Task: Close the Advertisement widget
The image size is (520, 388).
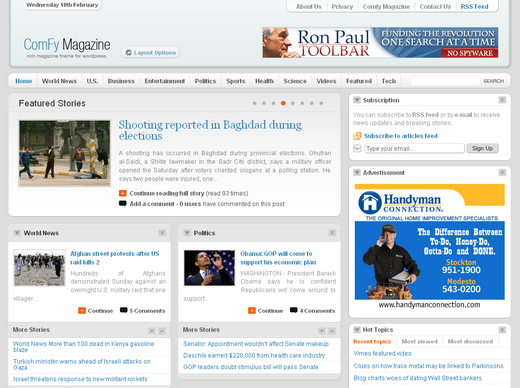Action: [502, 172]
